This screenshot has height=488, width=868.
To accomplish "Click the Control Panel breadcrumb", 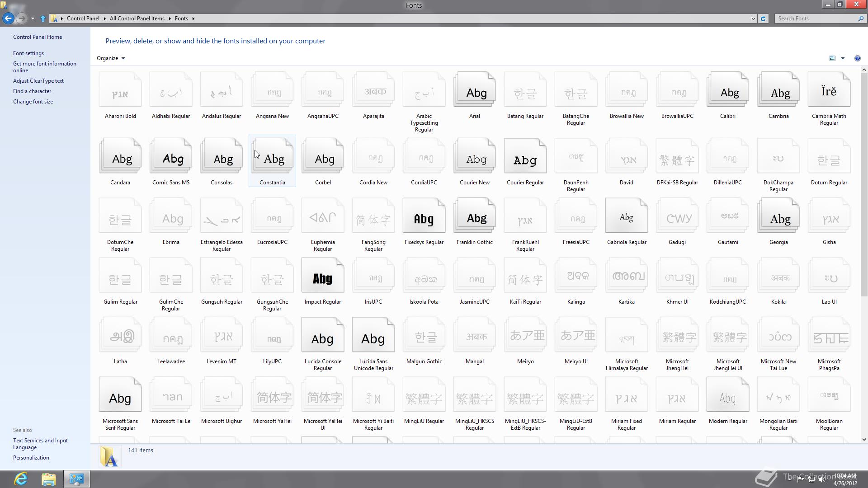I will [x=83, y=19].
